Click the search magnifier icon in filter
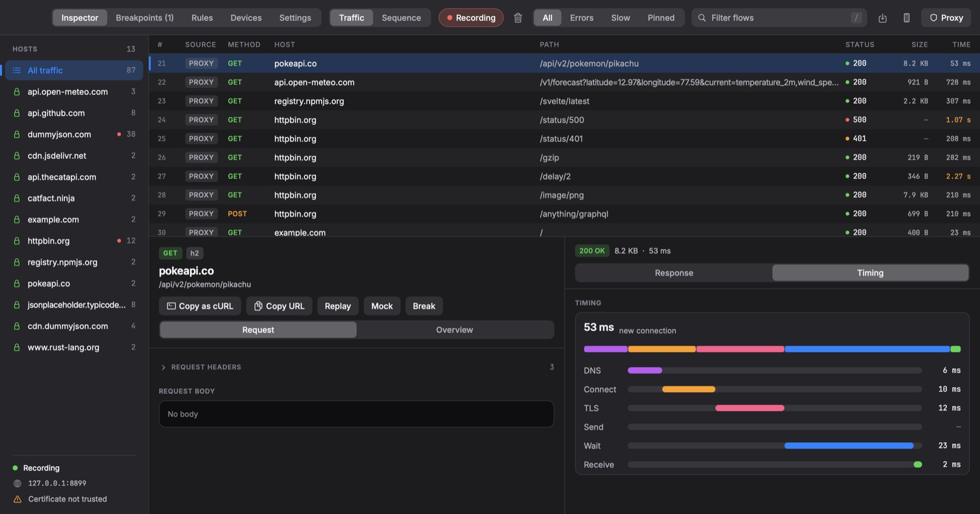 702,17
